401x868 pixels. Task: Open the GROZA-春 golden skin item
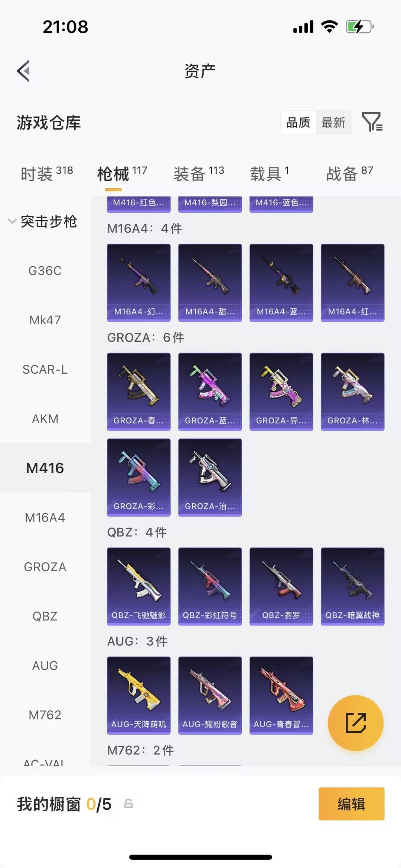(139, 392)
